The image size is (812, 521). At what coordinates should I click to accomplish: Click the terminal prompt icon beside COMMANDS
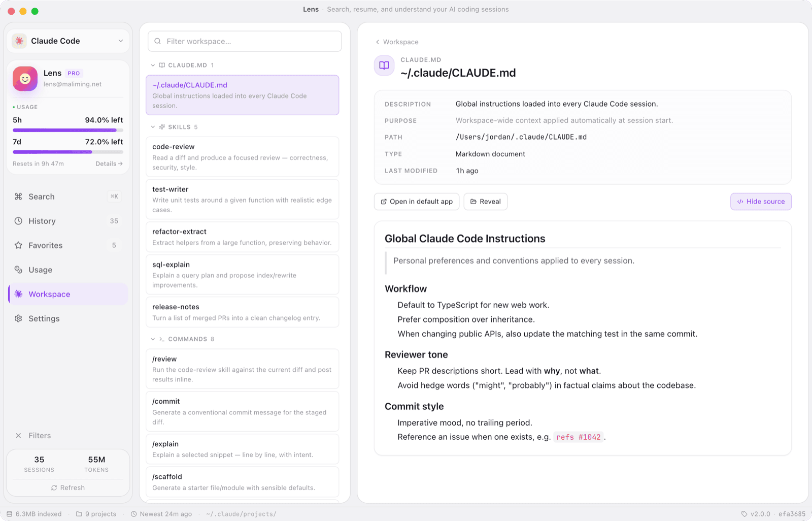click(162, 339)
